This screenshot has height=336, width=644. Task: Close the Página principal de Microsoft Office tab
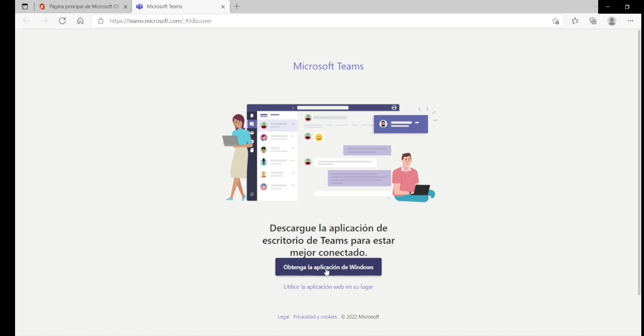tap(125, 7)
